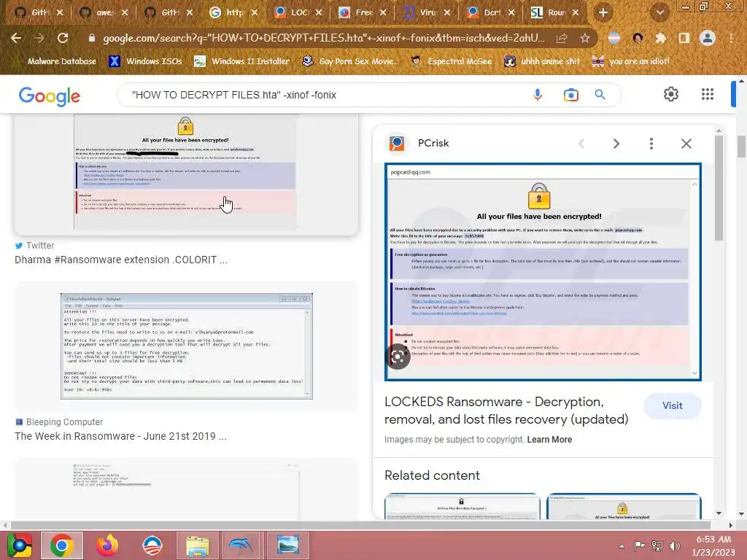Show hidden tray icons arrow
This screenshot has height=560, width=747.
[622, 546]
